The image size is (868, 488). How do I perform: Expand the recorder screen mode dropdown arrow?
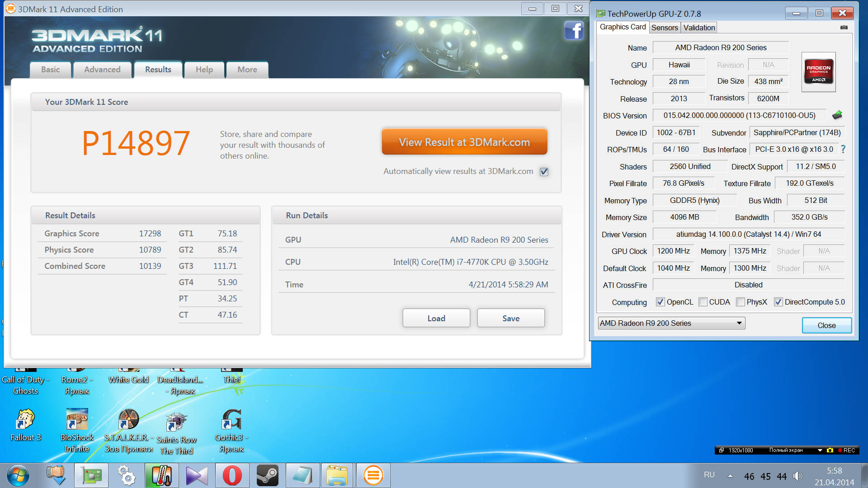[820, 450]
